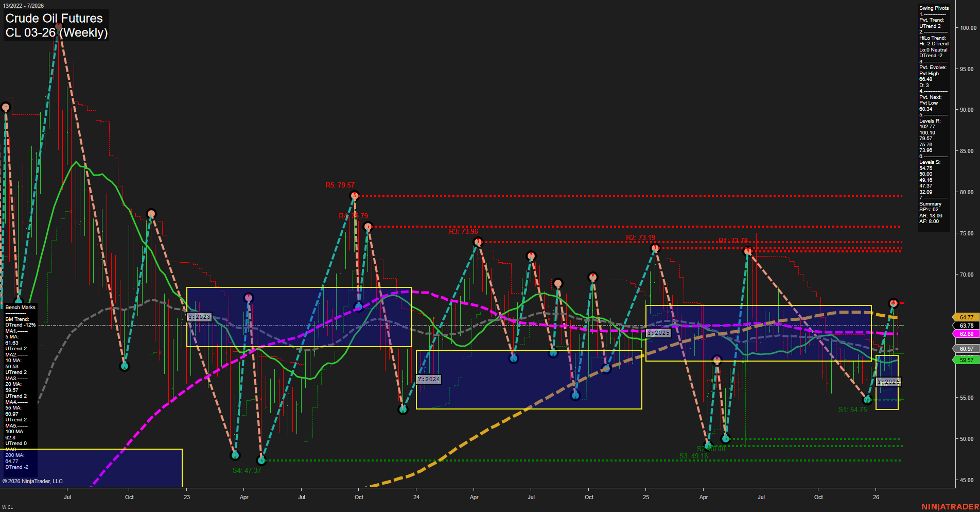Open the Y:2025 range box label
This screenshot has height=512, width=980.
658,333
